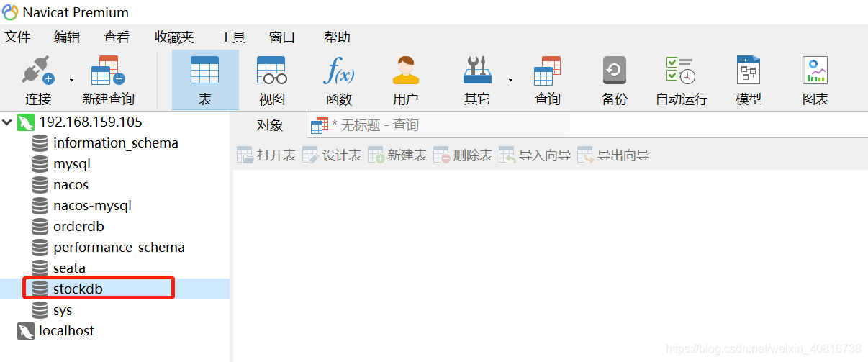Click the 删除表 button
Screen dimensions: 868x362
[463, 155]
